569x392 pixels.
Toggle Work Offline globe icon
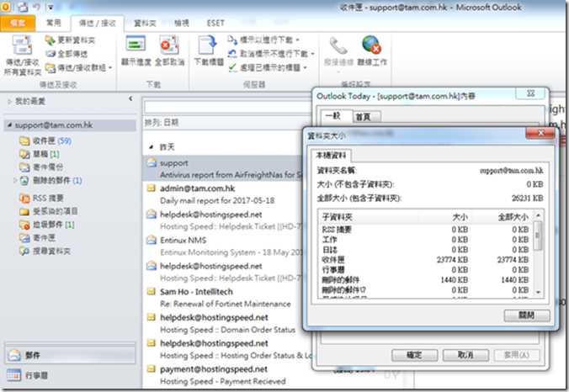pos(371,45)
